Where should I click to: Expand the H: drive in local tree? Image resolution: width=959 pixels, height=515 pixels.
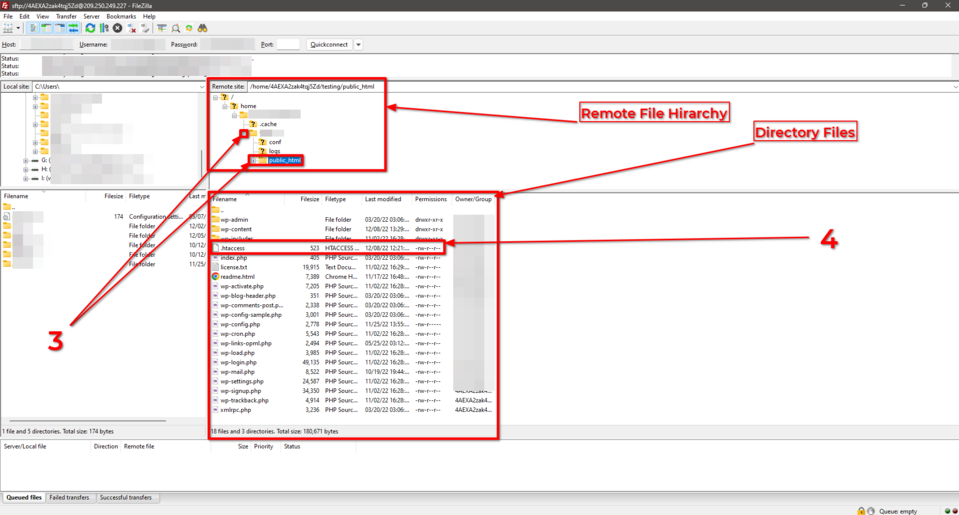pyautogui.click(x=26, y=169)
